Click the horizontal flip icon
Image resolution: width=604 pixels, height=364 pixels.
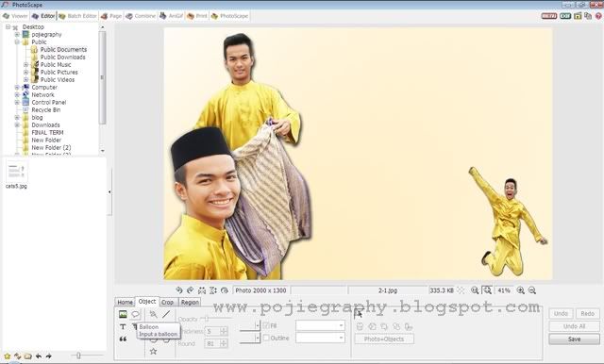tap(202, 290)
